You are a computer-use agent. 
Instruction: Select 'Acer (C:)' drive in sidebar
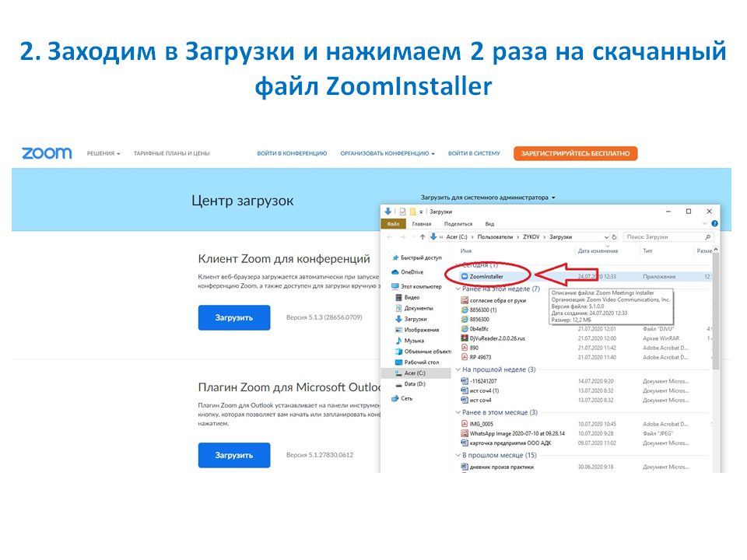(x=415, y=373)
